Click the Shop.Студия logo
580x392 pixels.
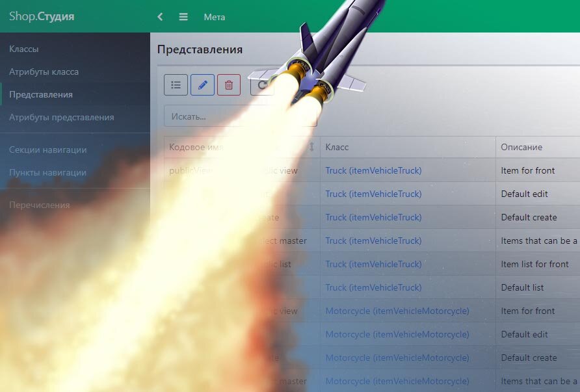click(x=42, y=16)
